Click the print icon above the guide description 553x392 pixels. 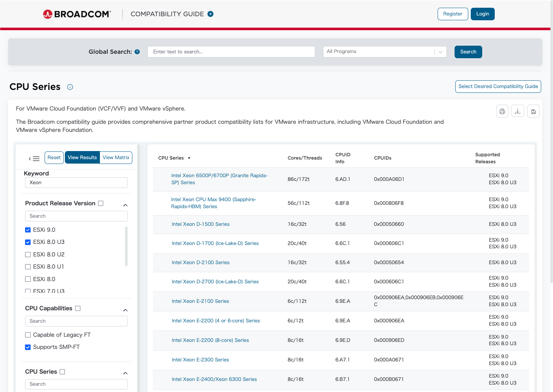pyautogui.click(x=502, y=111)
